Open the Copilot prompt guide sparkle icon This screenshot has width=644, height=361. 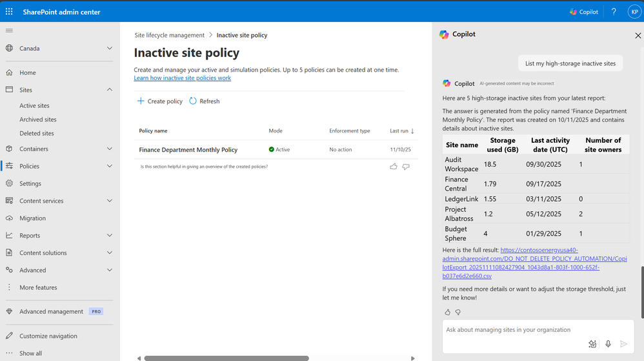[592, 344]
